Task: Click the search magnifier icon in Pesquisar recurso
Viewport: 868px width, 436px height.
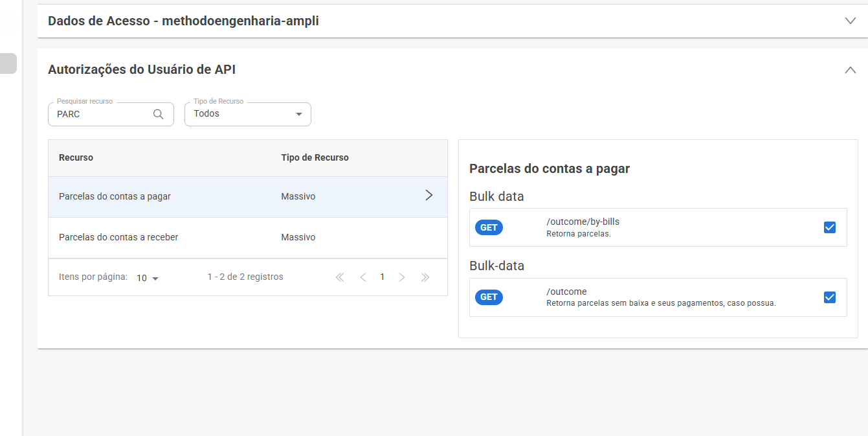Action: tap(158, 114)
